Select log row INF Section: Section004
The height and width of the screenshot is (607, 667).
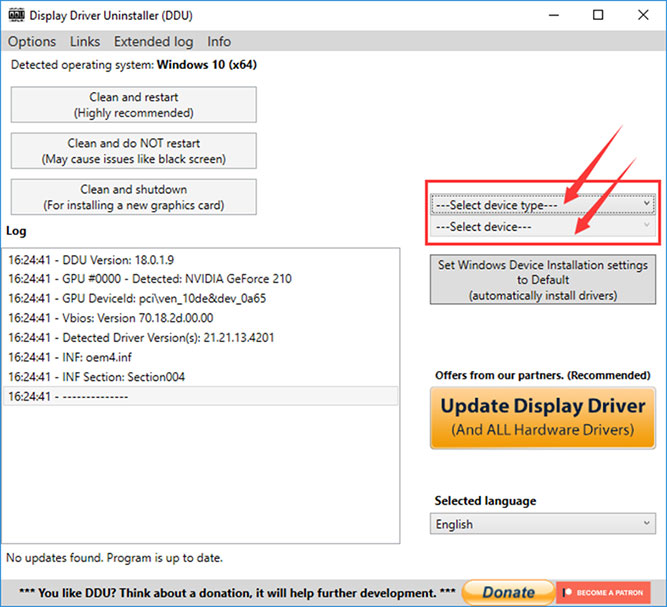point(200,377)
